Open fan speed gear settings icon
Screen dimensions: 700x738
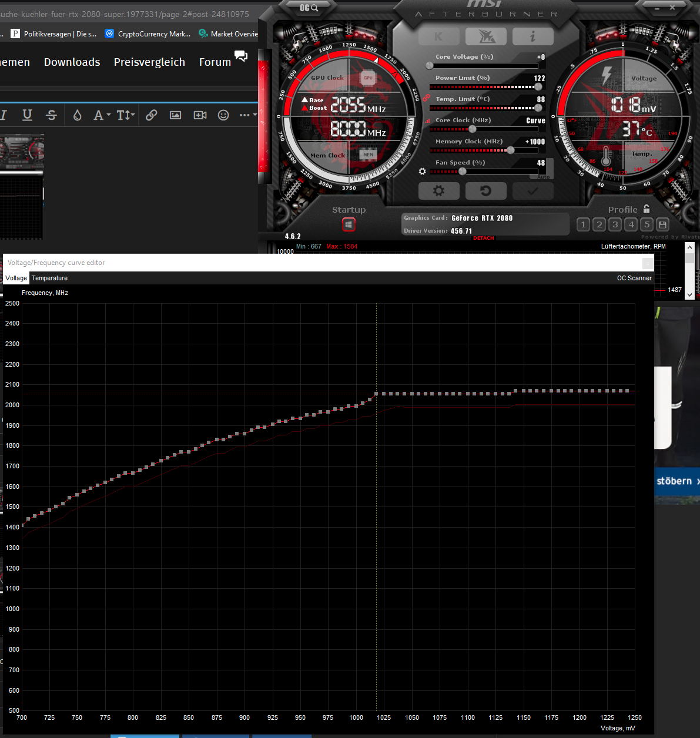(422, 172)
